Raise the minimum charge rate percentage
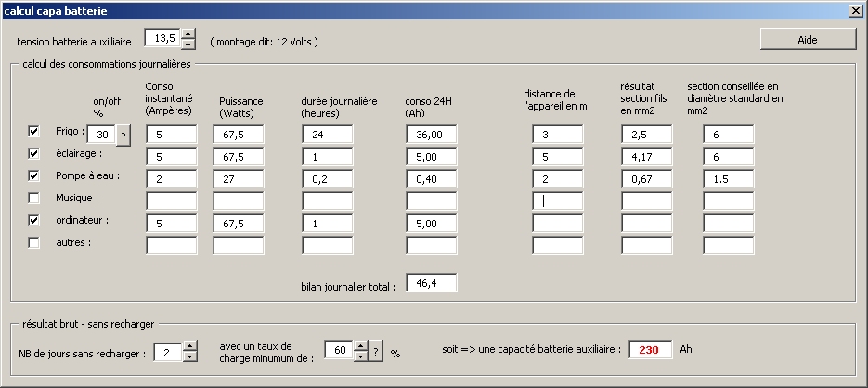868x388 pixels. (361, 345)
